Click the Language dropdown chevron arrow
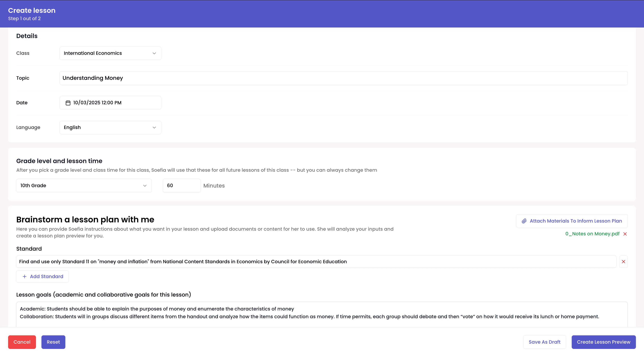Screen dimensions: 644x357 [154, 127]
